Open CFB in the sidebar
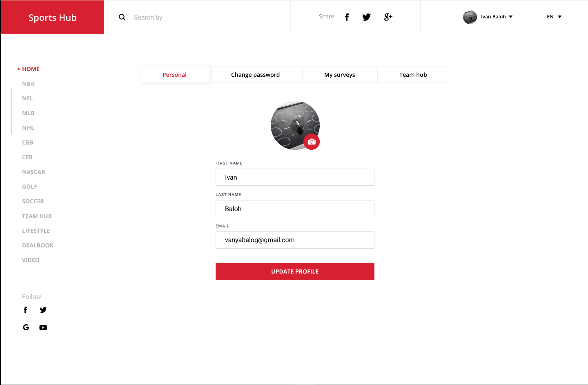Image resolution: width=588 pixels, height=385 pixels. coord(27,157)
